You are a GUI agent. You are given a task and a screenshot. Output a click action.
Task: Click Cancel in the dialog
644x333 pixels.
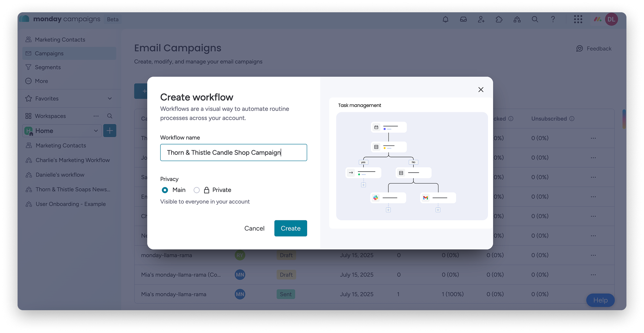[254, 228]
